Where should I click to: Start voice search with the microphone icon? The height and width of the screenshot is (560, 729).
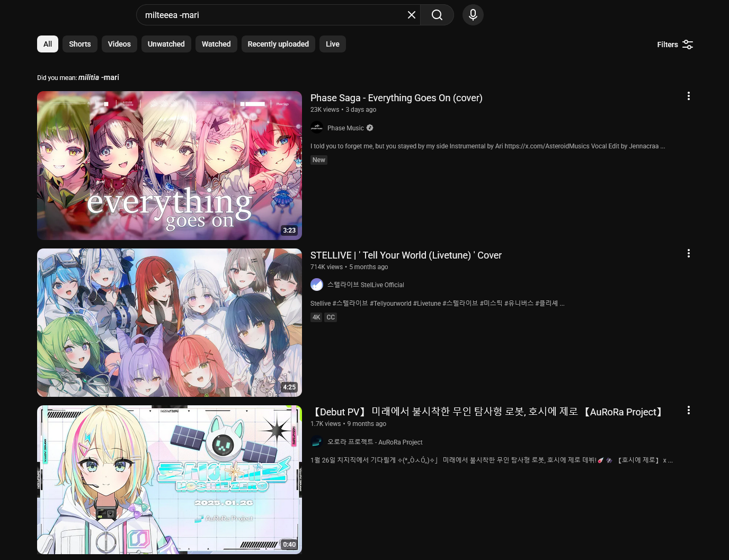pos(473,15)
